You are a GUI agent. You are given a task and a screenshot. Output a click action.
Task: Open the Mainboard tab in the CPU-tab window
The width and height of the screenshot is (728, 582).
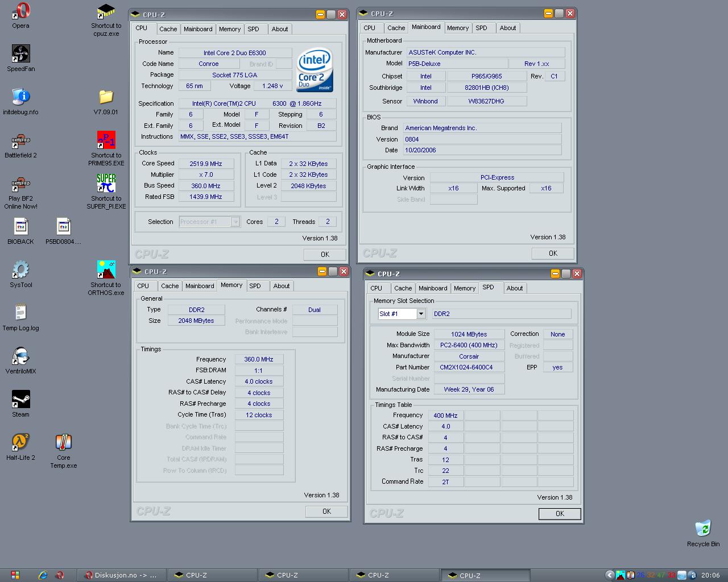coord(198,29)
